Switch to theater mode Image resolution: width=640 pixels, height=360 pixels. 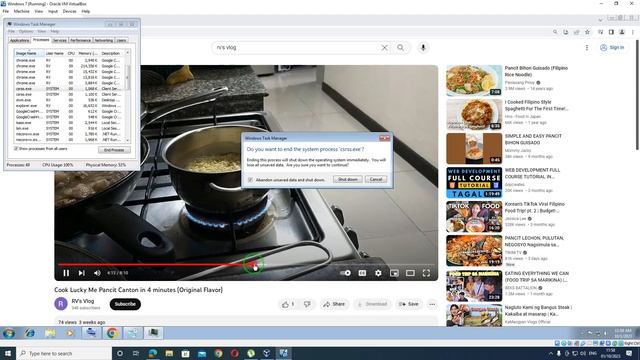pyautogui.click(x=410, y=273)
